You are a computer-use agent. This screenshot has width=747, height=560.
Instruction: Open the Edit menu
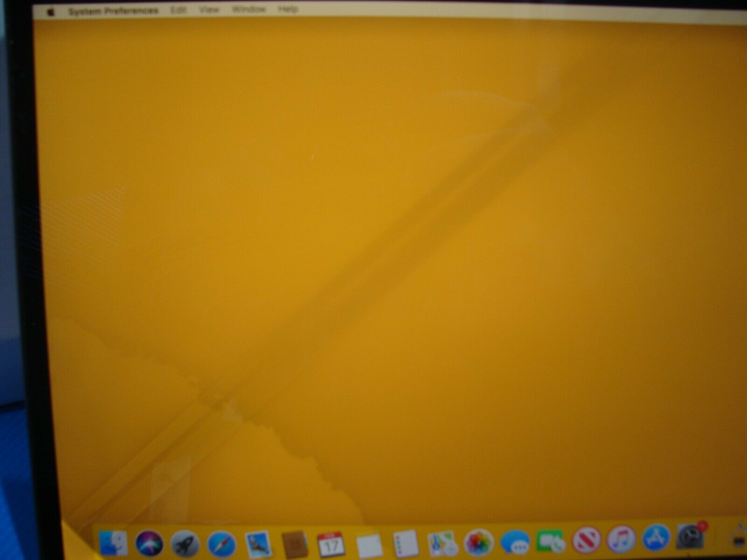(180, 8)
